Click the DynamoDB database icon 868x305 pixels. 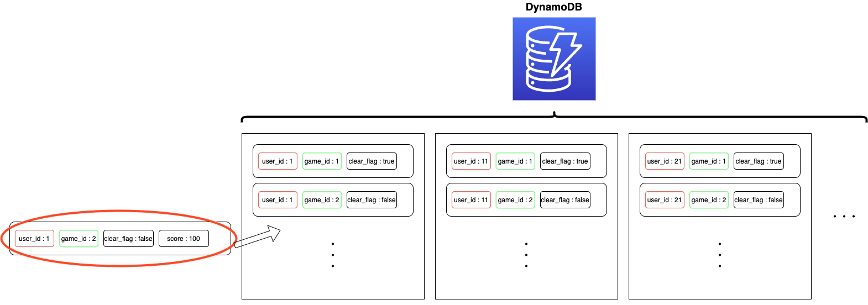coord(554,59)
